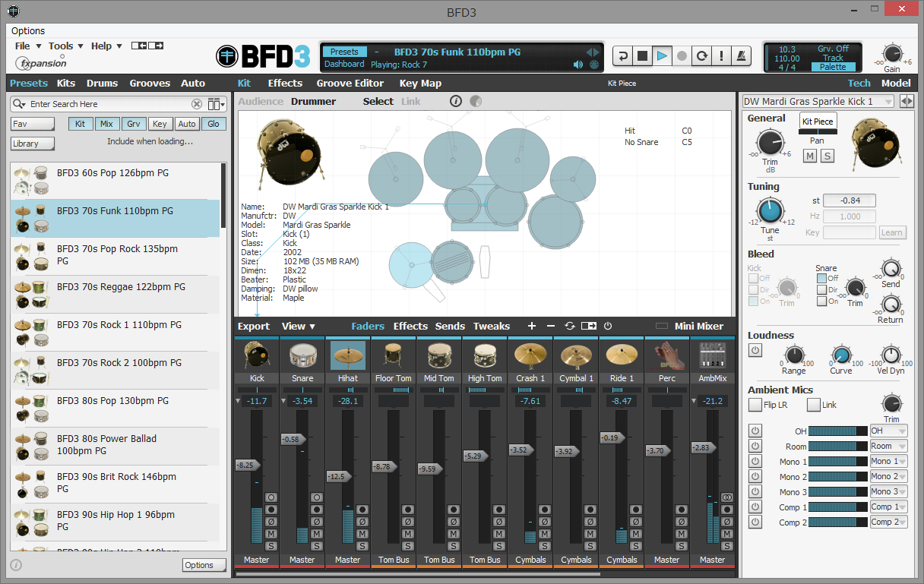924x584 pixels.
Task: Open the Comp 1 output dropdown
Action: [888, 507]
